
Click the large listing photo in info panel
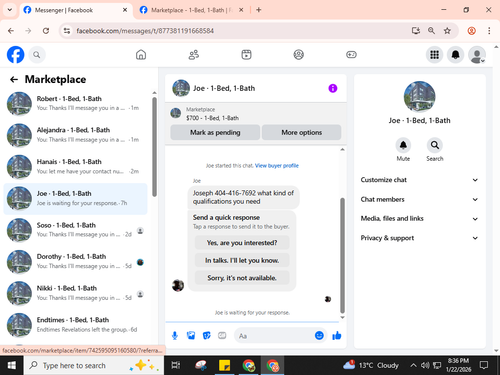(x=419, y=97)
